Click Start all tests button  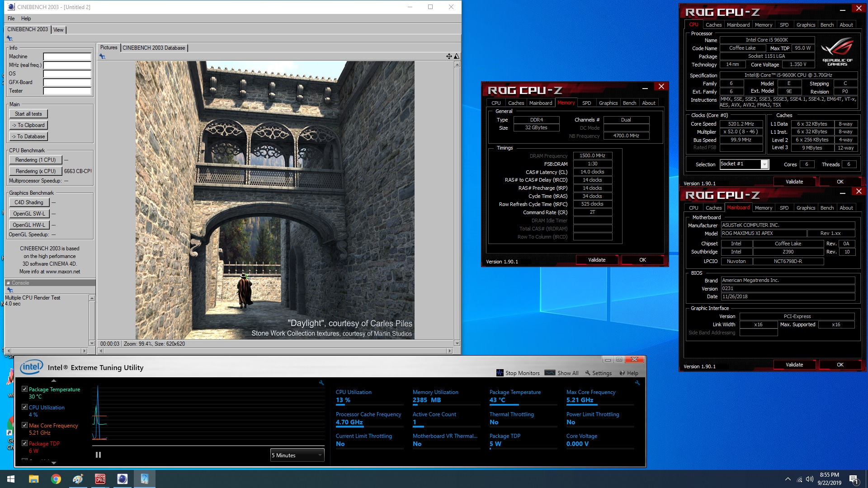coord(28,114)
